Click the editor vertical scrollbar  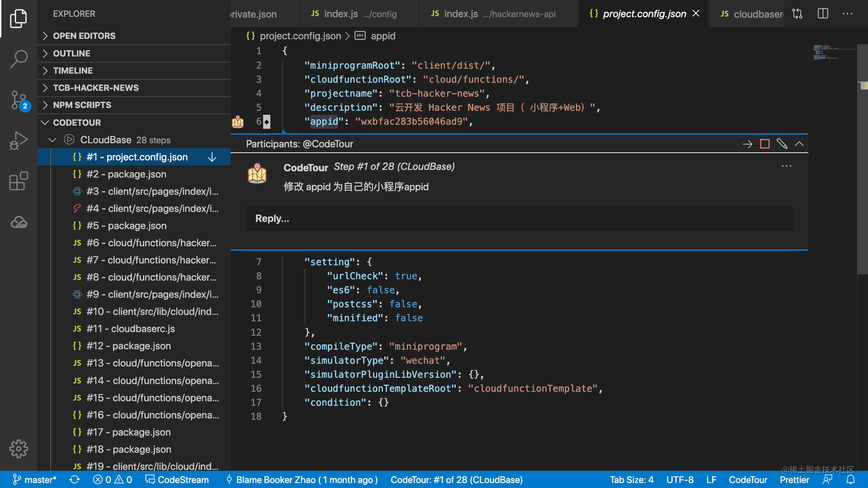pos(863,158)
